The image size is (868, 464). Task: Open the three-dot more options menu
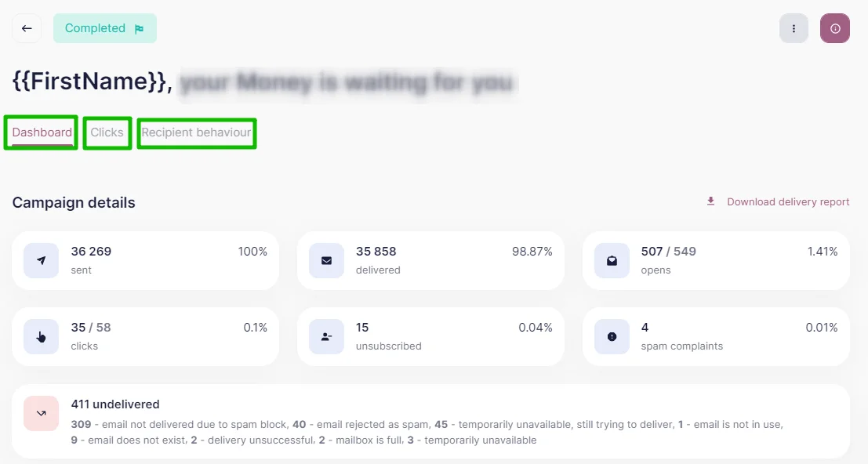click(x=794, y=28)
